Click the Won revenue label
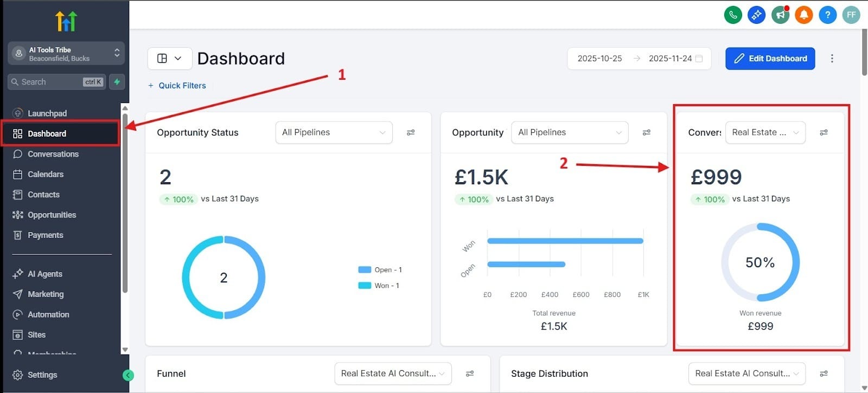The width and height of the screenshot is (868, 393). point(760,313)
